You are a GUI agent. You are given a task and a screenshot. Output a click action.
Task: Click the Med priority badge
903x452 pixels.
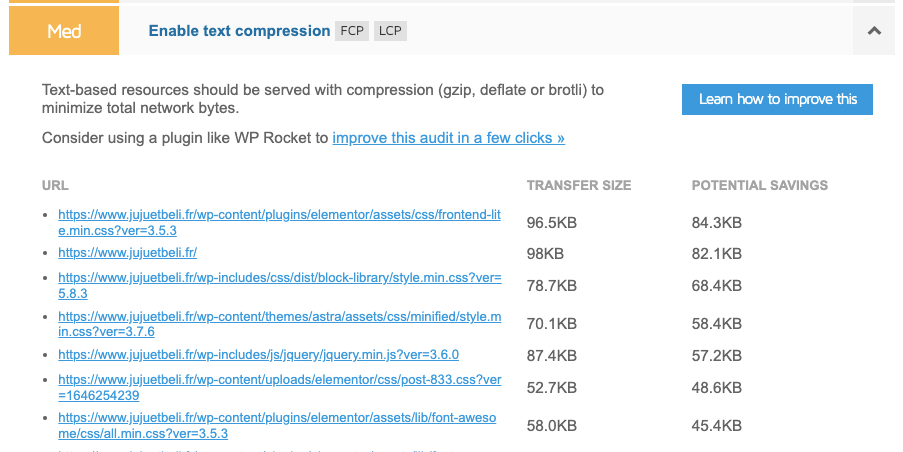tap(64, 31)
